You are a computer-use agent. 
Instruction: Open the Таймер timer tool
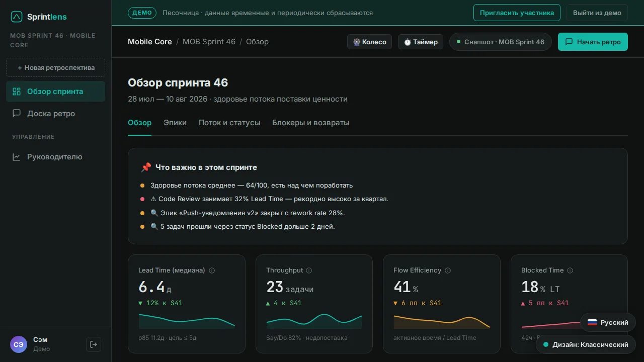point(421,42)
